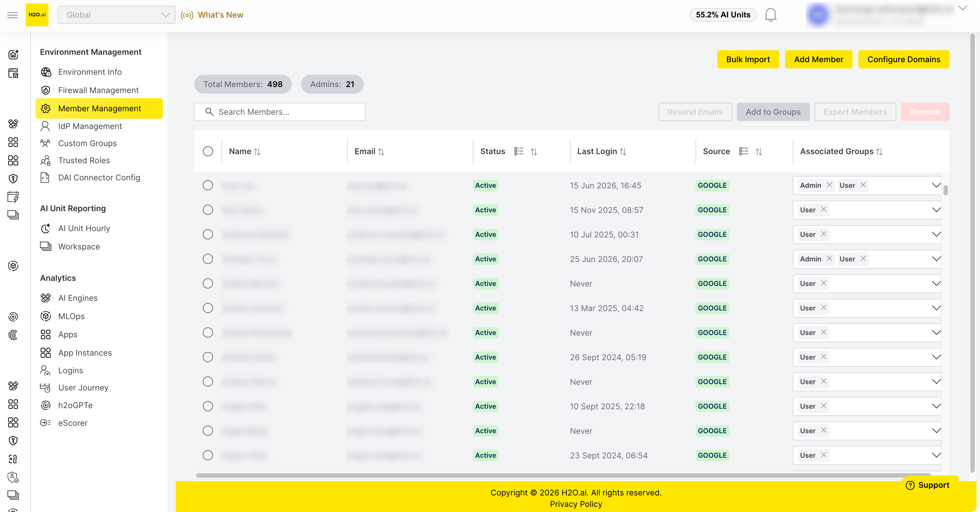Image resolution: width=980 pixels, height=512 pixels.
Task: Expand groups dropdown for 25 Jun 2026 row
Action: pyautogui.click(x=936, y=259)
